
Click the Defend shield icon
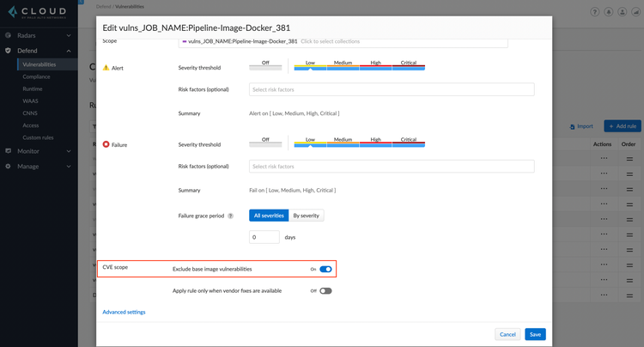tap(9, 51)
